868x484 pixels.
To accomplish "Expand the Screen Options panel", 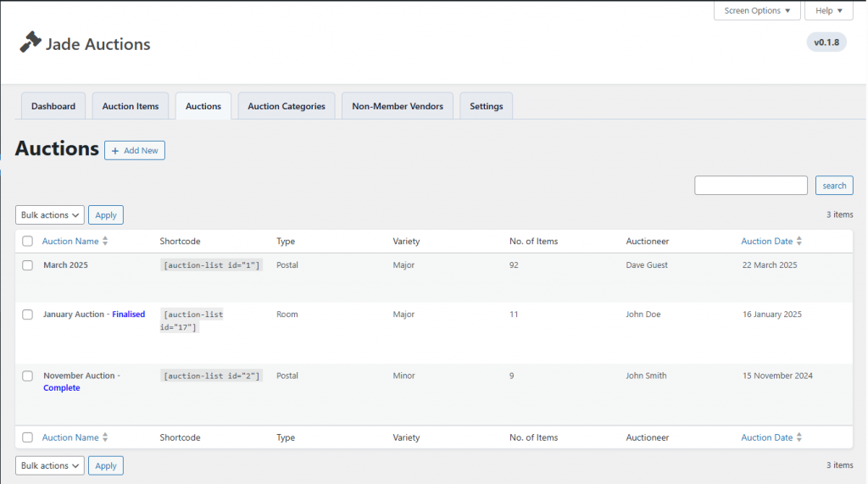I will 757,11.
